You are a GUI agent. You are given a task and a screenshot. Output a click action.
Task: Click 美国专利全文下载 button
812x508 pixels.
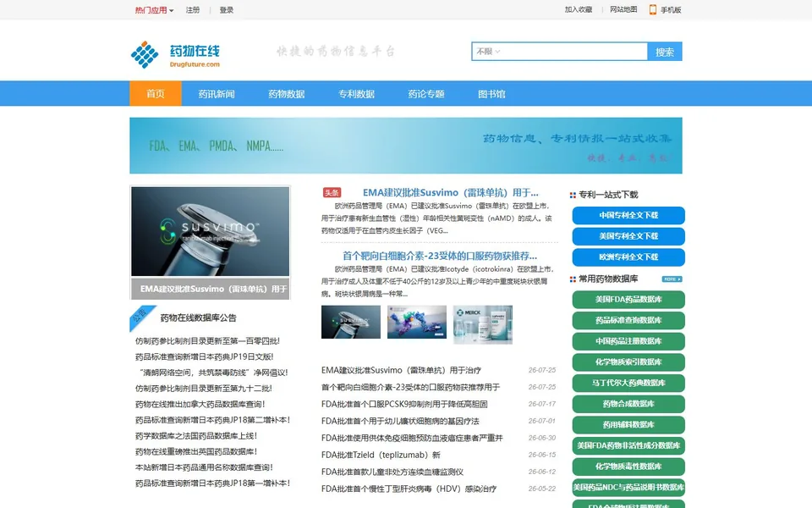[x=628, y=236]
